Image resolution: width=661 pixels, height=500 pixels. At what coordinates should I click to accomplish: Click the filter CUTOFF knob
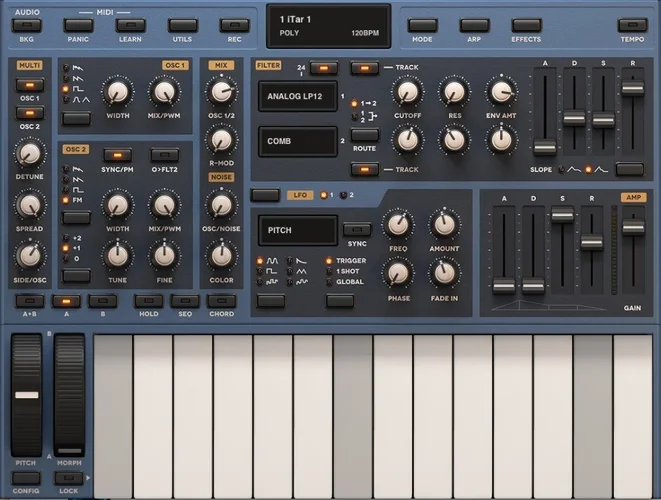(408, 92)
